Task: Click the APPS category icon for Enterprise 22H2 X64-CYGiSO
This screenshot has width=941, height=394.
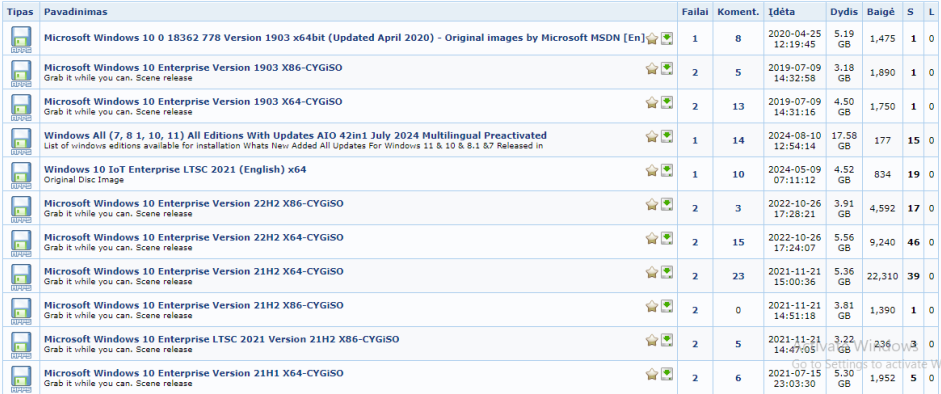Action: pyautogui.click(x=20, y=242)
